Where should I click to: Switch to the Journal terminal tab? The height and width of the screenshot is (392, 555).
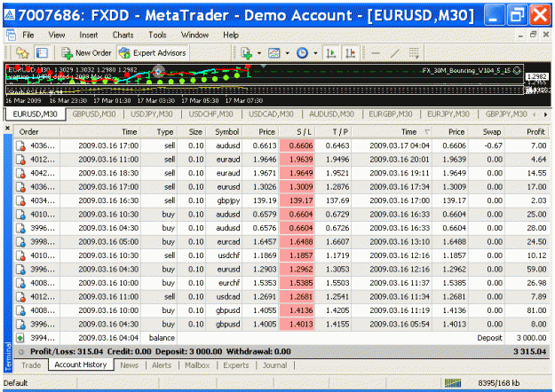274,365
